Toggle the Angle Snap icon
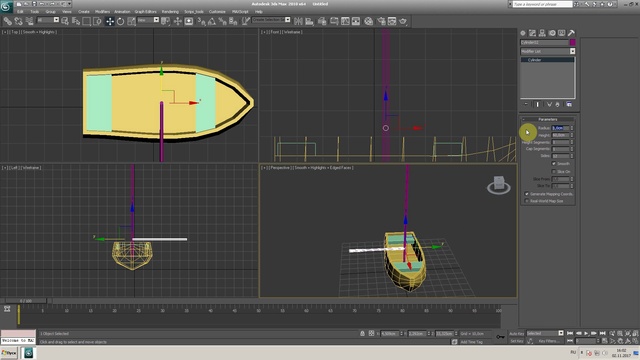 coord(212,21)
